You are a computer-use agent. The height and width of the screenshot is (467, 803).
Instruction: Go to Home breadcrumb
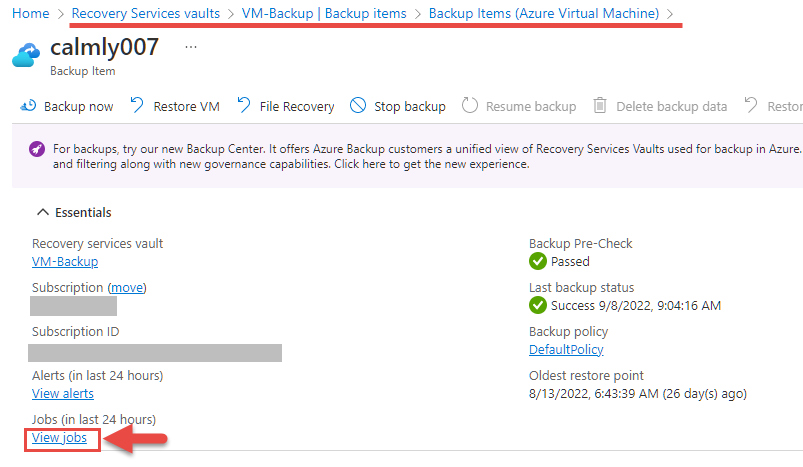pos(31,13)
